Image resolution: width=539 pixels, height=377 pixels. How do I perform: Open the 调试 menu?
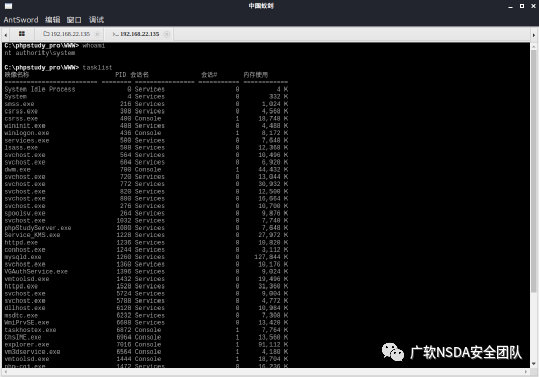(x=96, y=20)
